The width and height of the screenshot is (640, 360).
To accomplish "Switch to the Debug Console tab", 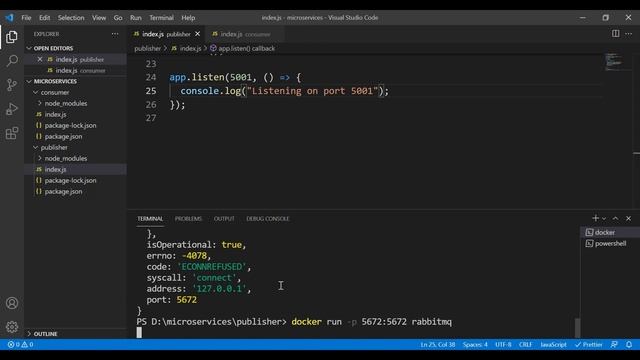I will 268,219.
